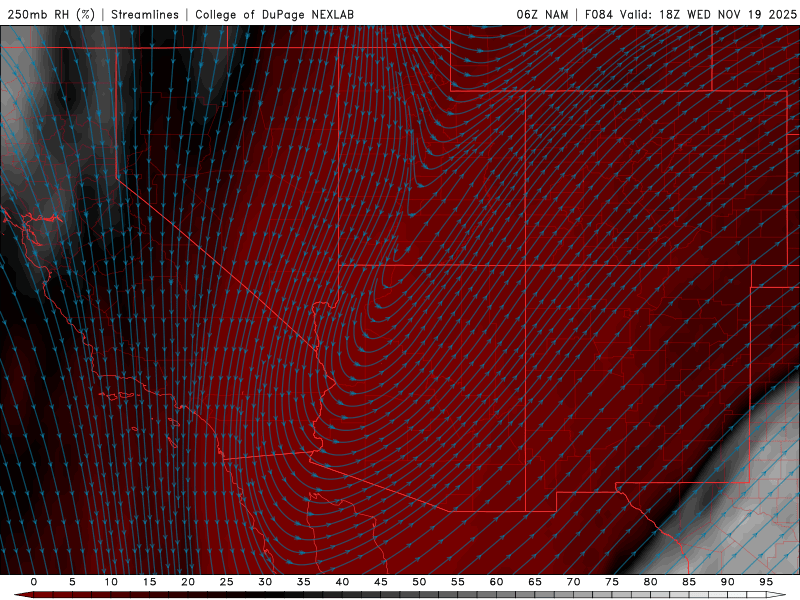Click the colorbar tick label "95"
Image resolution: width=800 pixels, height=600 pixels.
[766, 582]
